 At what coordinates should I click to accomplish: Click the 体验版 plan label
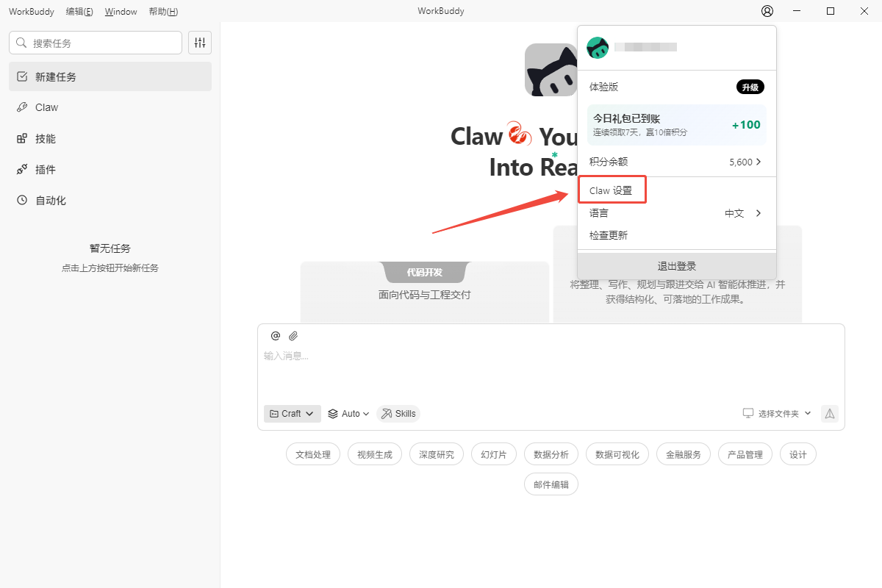[604, 87]
